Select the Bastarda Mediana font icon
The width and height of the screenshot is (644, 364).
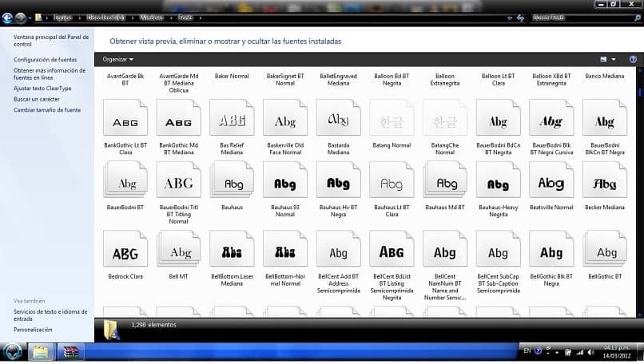339,117
